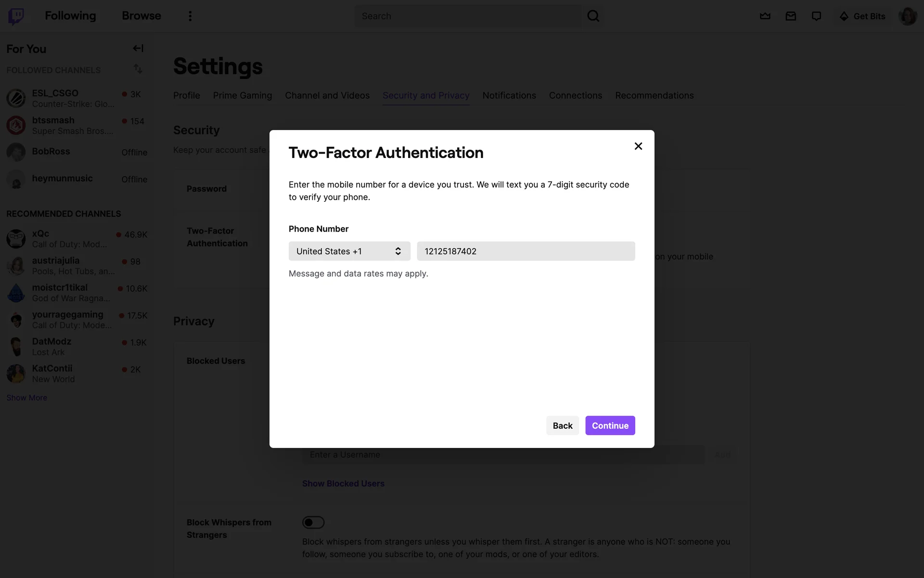Focus the phone number input field
Screen dimensions: 924x578
tap(526, 251)
